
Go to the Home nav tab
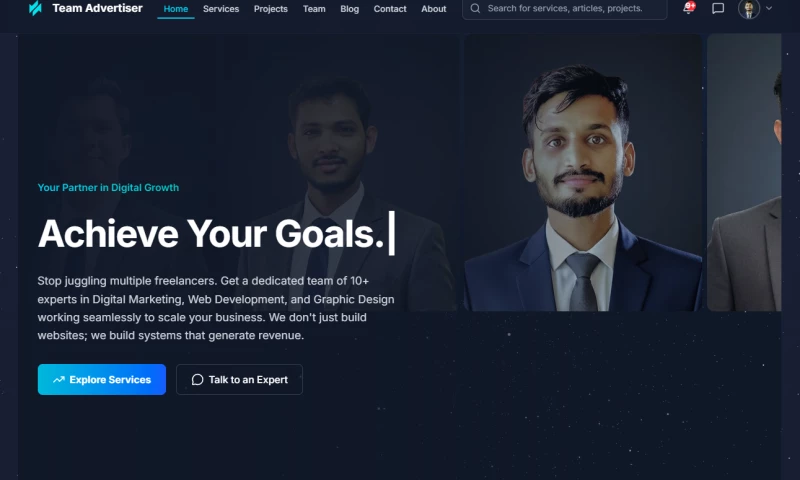(176, 9)
